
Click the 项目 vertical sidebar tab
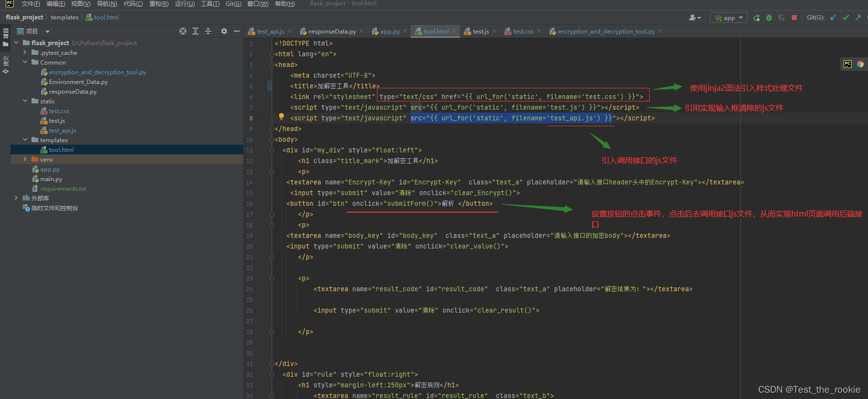point(5,37)
